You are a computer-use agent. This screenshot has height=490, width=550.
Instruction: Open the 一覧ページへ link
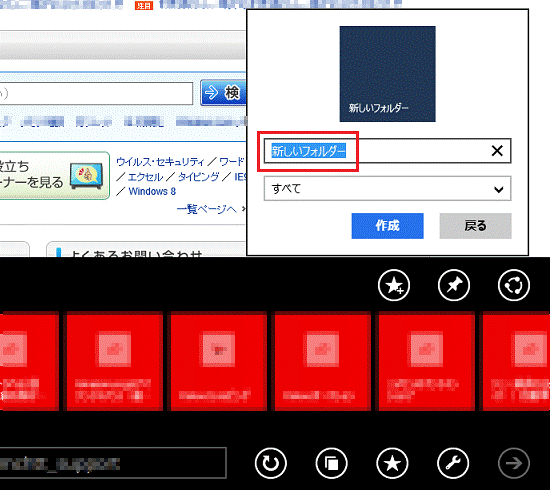click(207, 209)
